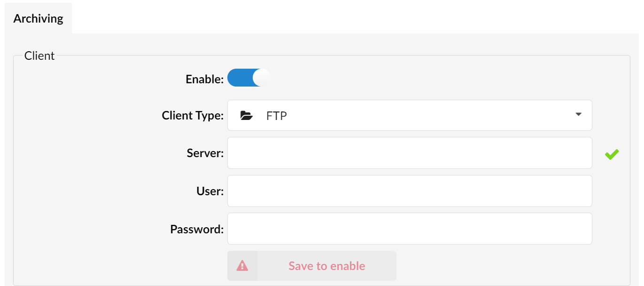Screen dimensions: 644x286
Task: Focus the Server input field
Action: click(410, 153)
